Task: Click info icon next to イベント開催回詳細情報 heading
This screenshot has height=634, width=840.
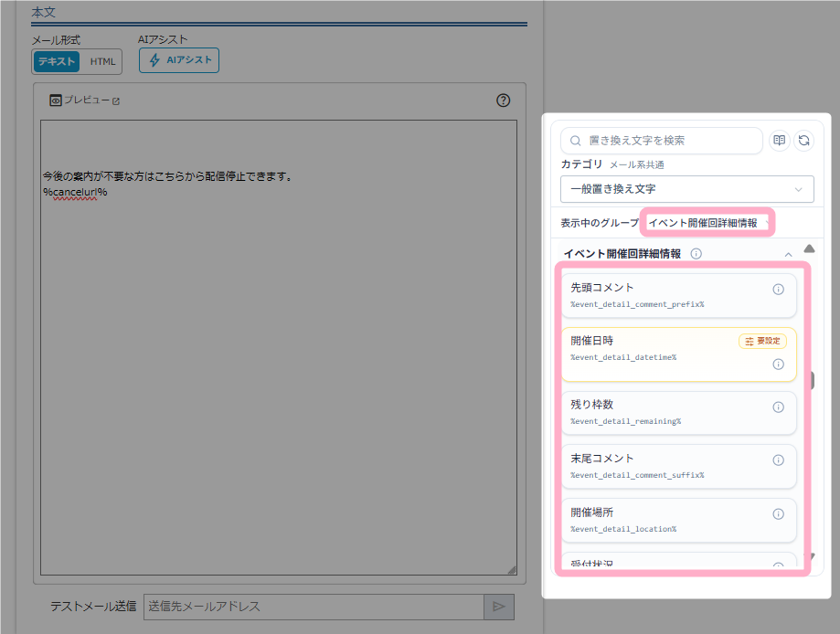Action: coord(696,254)
